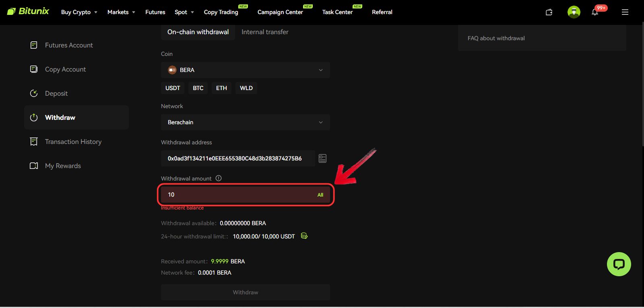Click the withdrawal amount input field

(x=246, y=195)
